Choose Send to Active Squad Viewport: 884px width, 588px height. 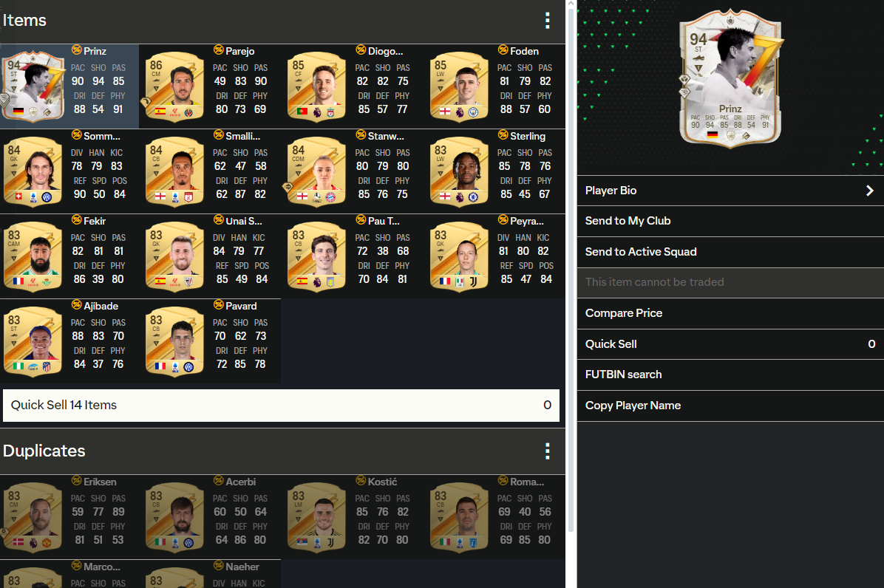point(730,252)
